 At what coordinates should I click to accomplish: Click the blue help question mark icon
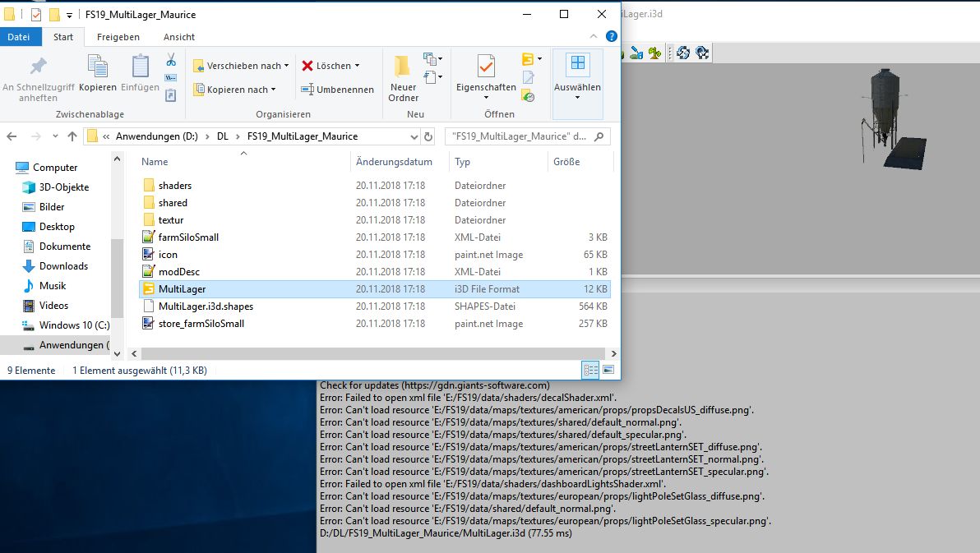pos(612,36)
